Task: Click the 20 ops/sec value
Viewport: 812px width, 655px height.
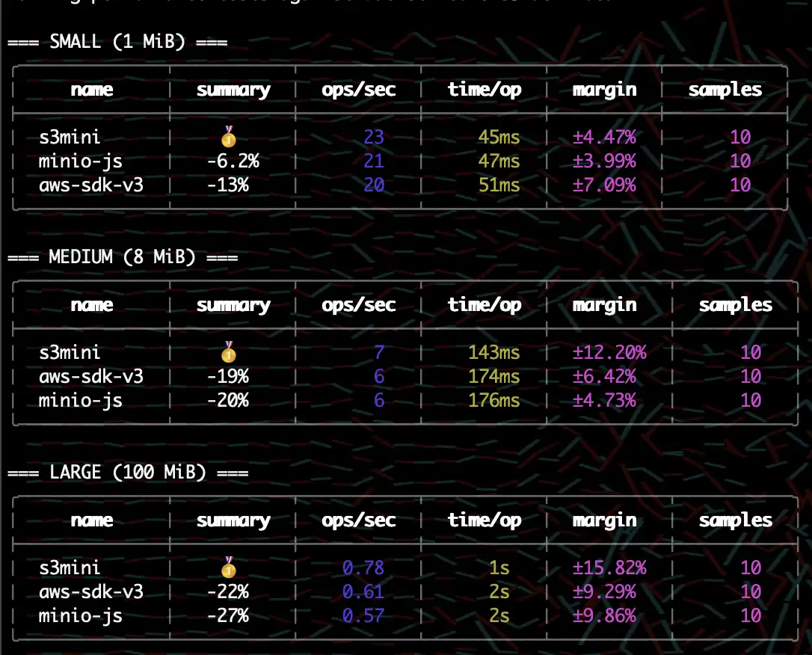Action: pos(373,185)
